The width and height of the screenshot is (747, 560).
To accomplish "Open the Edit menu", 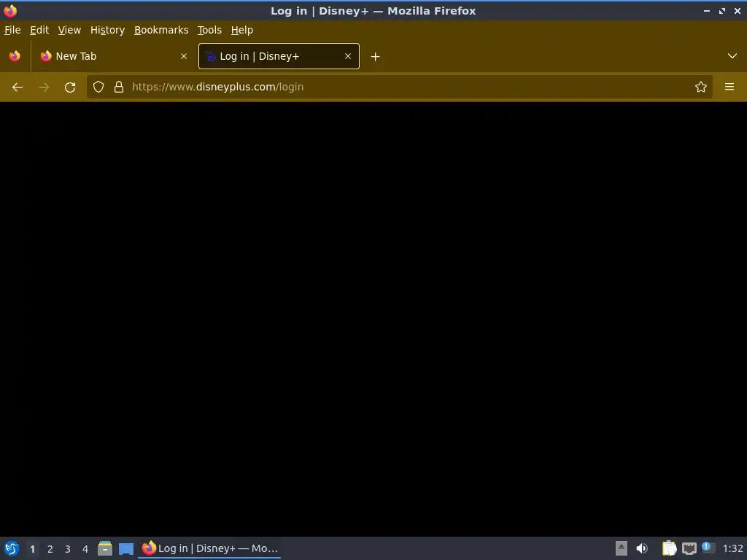I will [39, 30].
